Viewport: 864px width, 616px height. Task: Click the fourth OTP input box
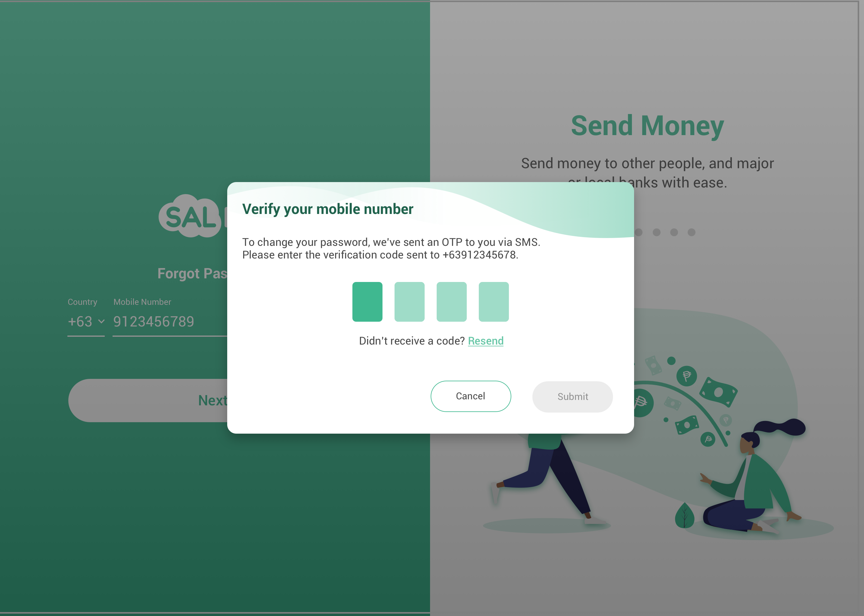493,301
